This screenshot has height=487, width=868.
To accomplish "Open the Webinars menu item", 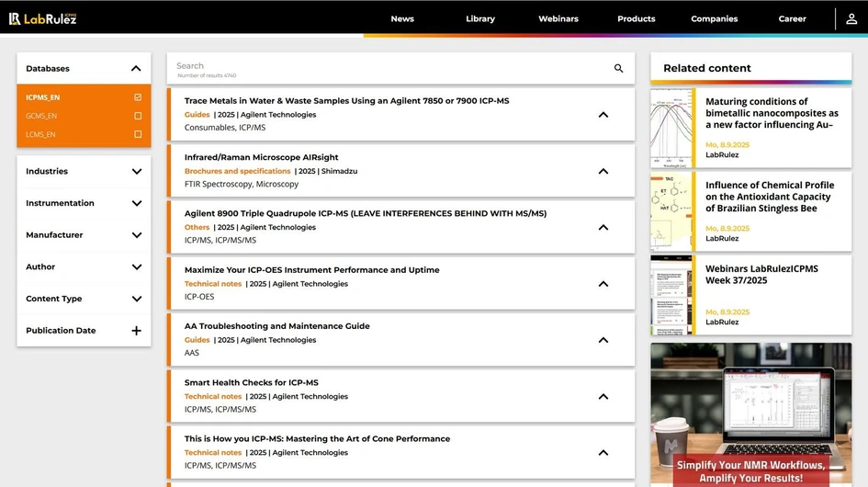I will 558,18.
